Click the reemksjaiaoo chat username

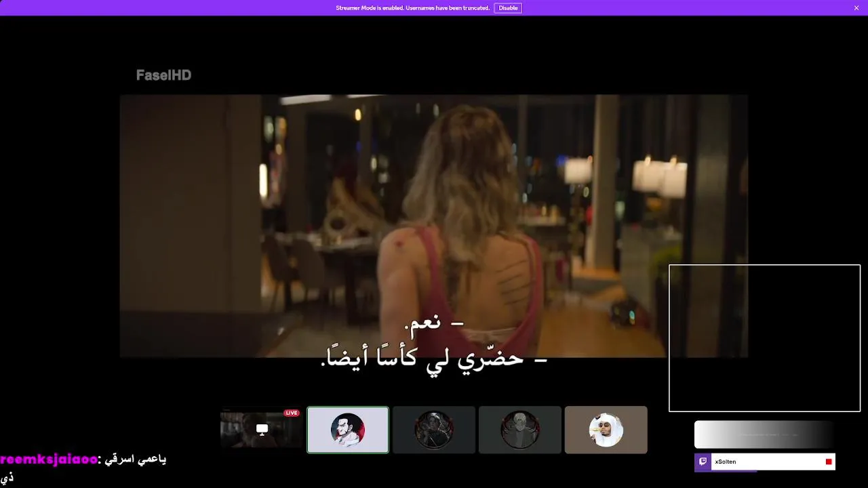pos(48,460)
